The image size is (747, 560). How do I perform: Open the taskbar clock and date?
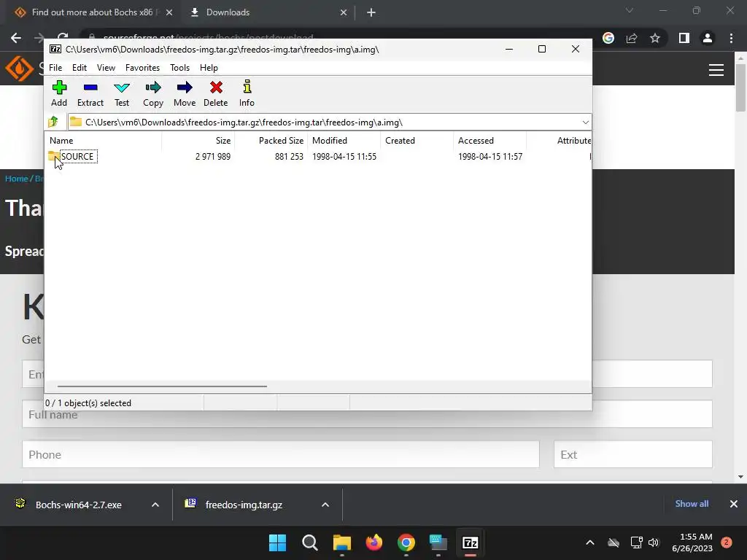tap(692, 542)
